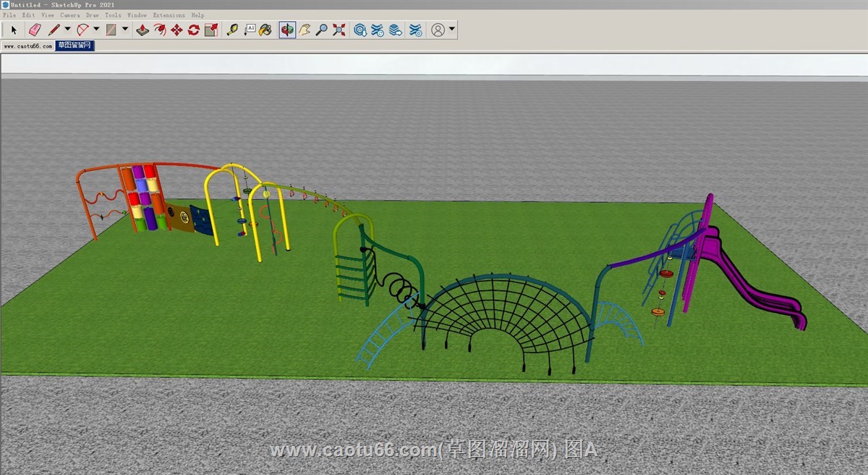Switch to the www.caotu66.com scene tab
Viewport: 868px width, 475px height.
27,46
